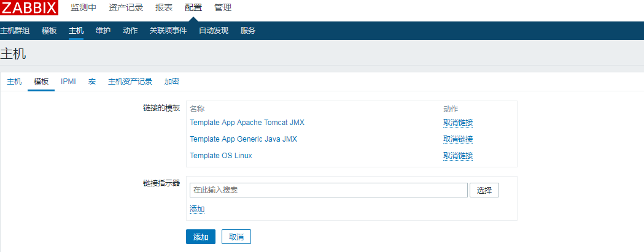Open the 报表 top menu
This screenshot has height=252, width=644.
click(164, 7)
